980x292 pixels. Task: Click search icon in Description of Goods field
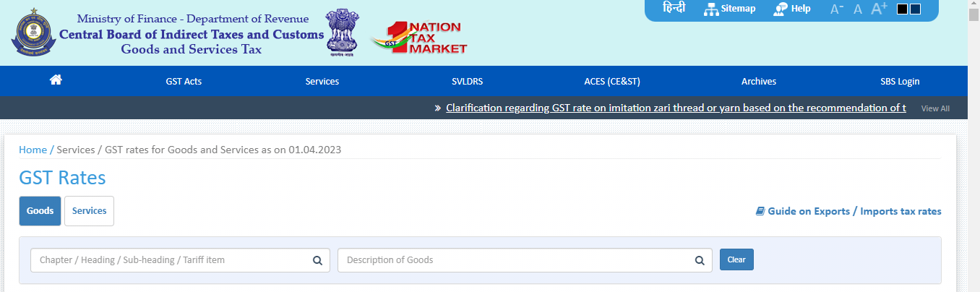point(699,260)
